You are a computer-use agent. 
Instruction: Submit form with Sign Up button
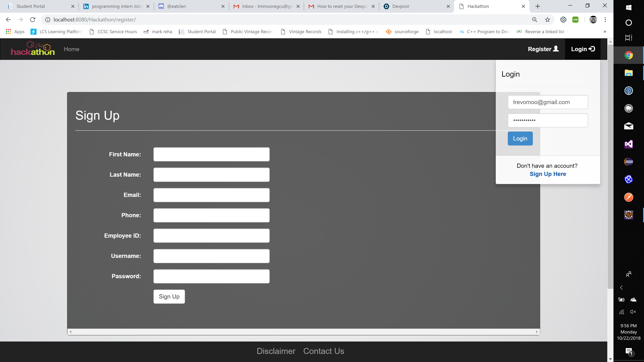pos(169,296)
